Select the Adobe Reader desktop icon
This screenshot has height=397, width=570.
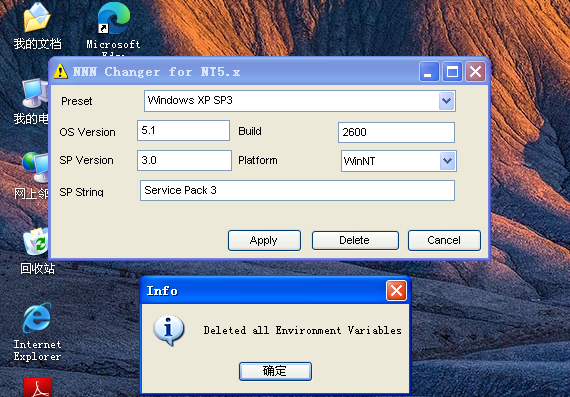(38, 388)
